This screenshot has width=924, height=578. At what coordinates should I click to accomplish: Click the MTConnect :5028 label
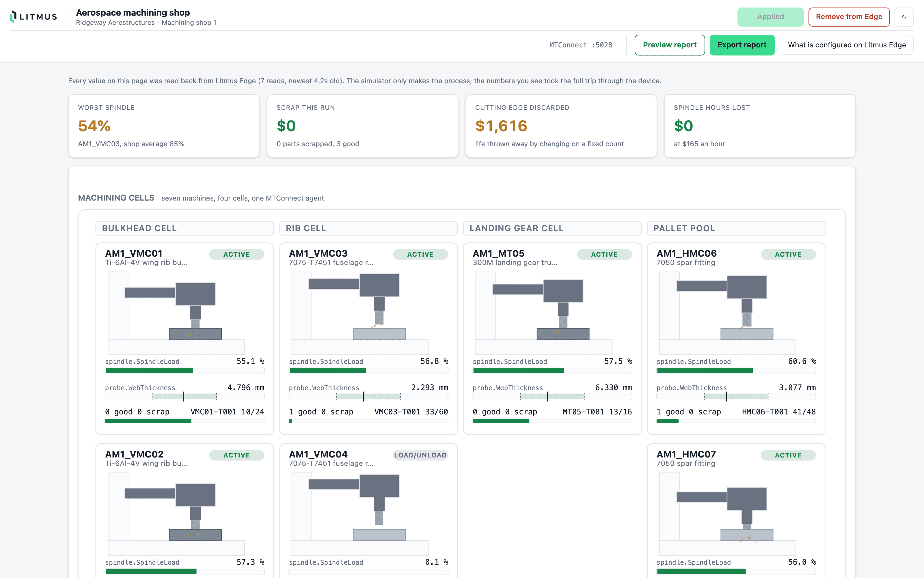click(580, 45)
